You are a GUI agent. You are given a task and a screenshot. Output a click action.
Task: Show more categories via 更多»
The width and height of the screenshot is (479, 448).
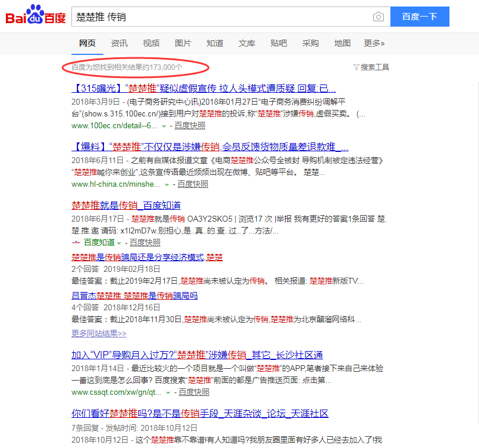point(374,43)
